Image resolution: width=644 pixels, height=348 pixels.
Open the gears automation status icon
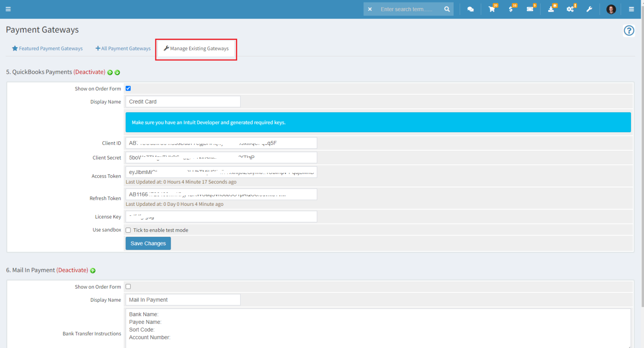click(571, 9)
